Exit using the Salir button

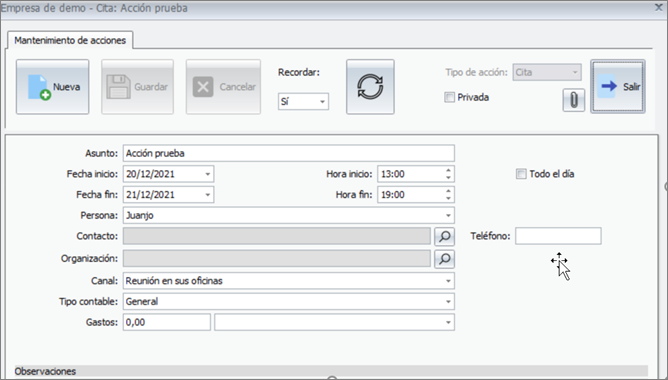point(618,86)
